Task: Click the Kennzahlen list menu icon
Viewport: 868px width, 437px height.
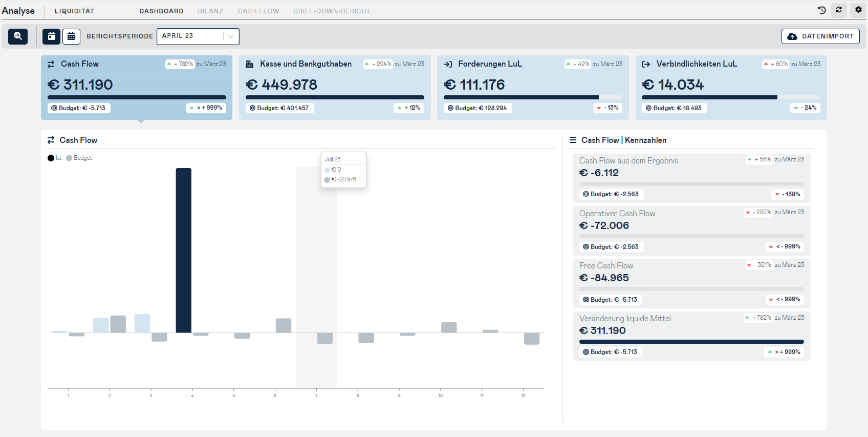Action: pos(573,140)
